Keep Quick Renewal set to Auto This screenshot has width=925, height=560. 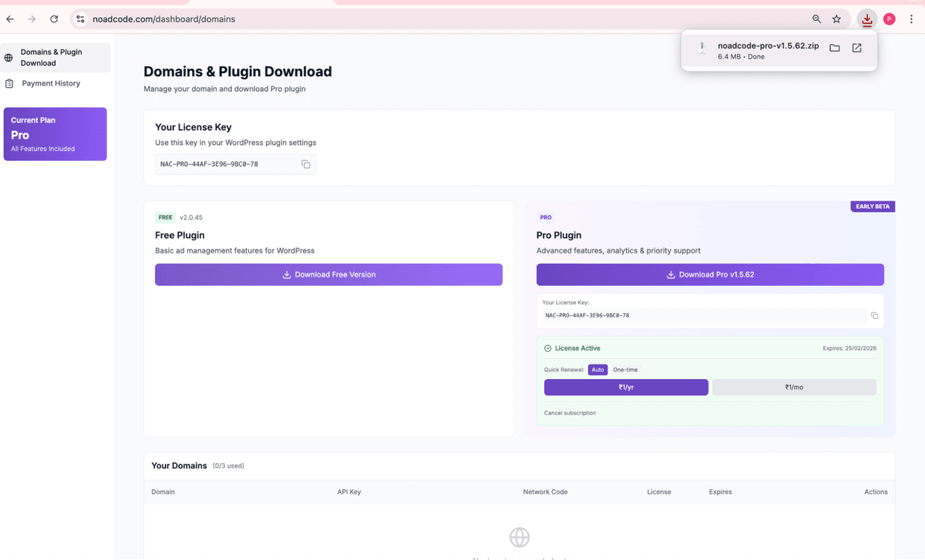[598, 369]
